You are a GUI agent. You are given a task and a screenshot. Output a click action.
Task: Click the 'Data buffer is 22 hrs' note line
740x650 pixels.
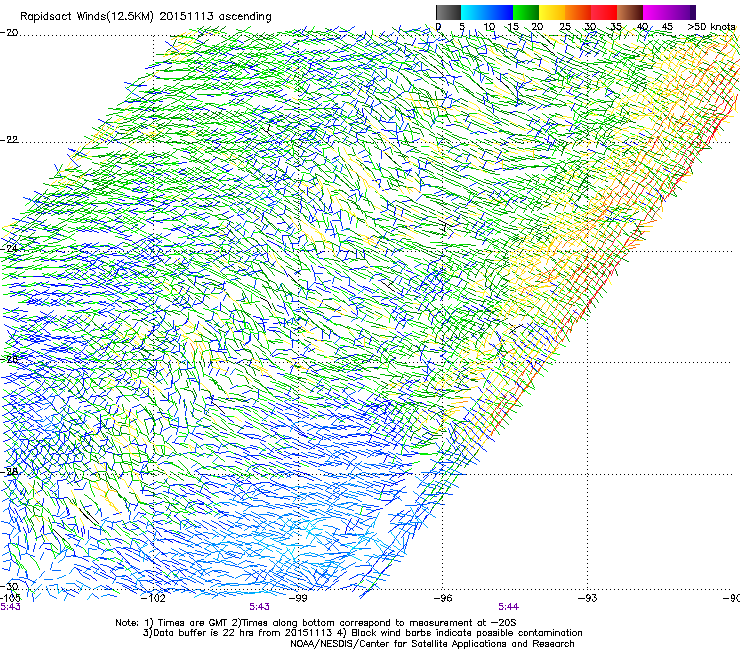point(362,633)
